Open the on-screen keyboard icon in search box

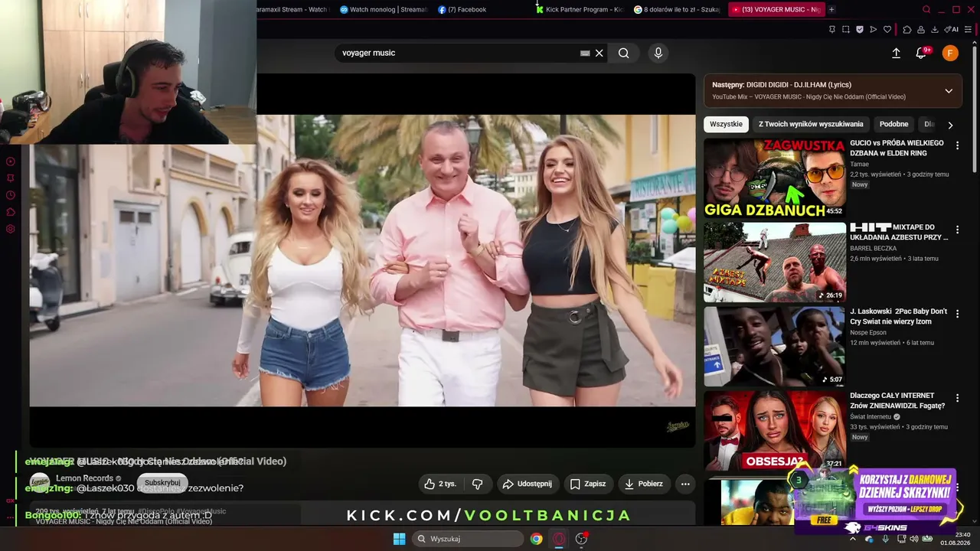(585, 53)
